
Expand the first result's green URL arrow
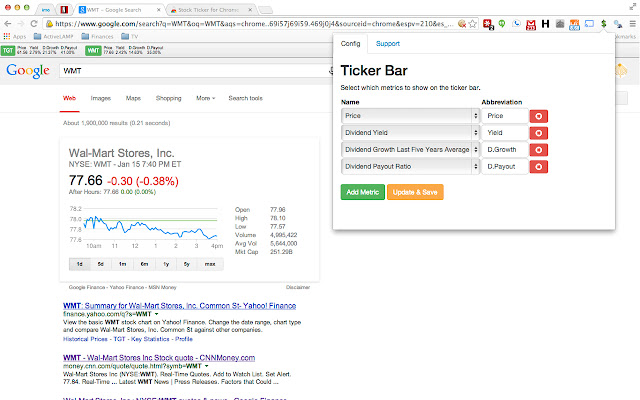click(x=157, y=314)
